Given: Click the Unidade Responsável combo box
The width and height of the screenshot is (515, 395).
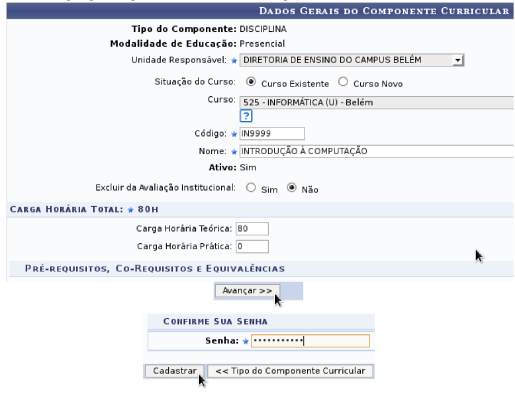Looking at the screenshot, I should click(352, 60).
